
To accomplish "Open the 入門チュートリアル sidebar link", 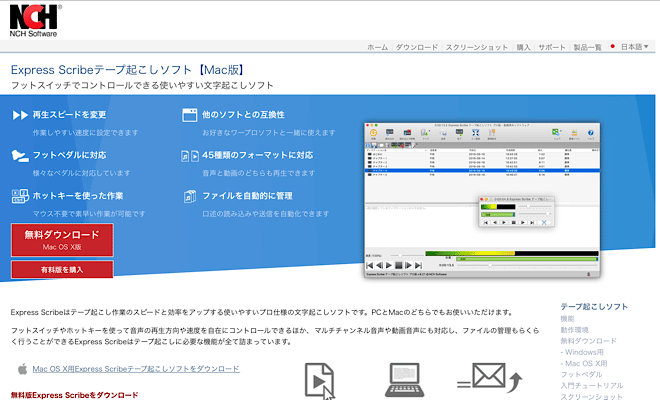I will pyautogui.click(x=592, y=385).
